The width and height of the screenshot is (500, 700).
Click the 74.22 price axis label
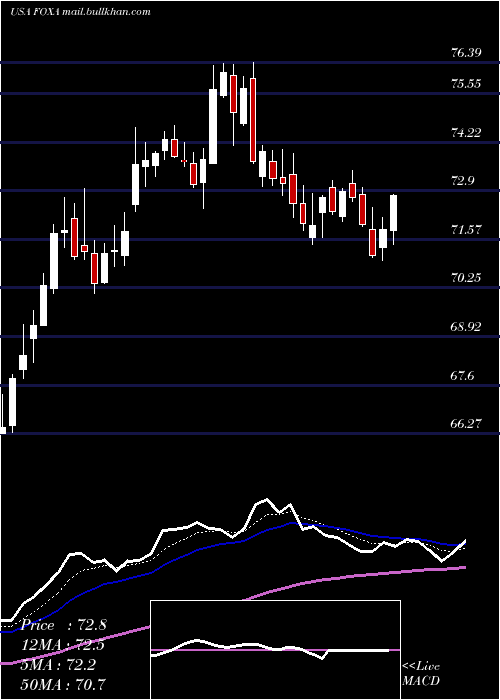(466, 132)
